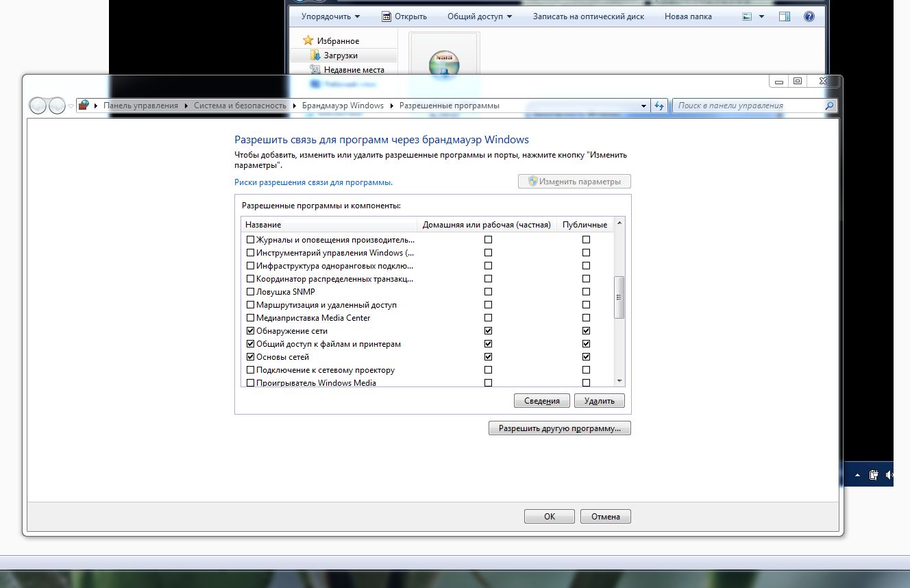
Task: Click Панель управления breadcrumb
Action: [140, 106]
